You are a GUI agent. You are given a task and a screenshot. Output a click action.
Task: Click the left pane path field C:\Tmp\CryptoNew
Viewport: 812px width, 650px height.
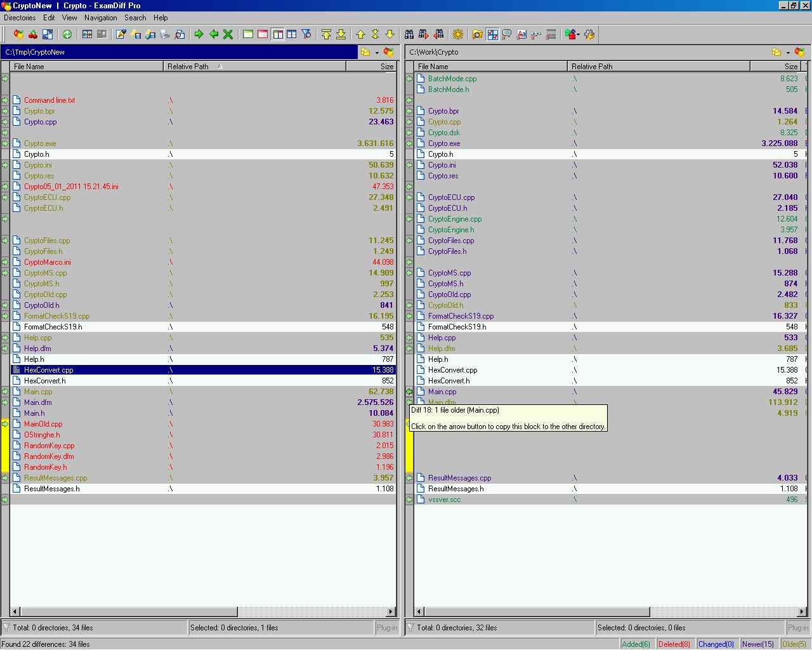pyautogui.click(x=180, y=52)
